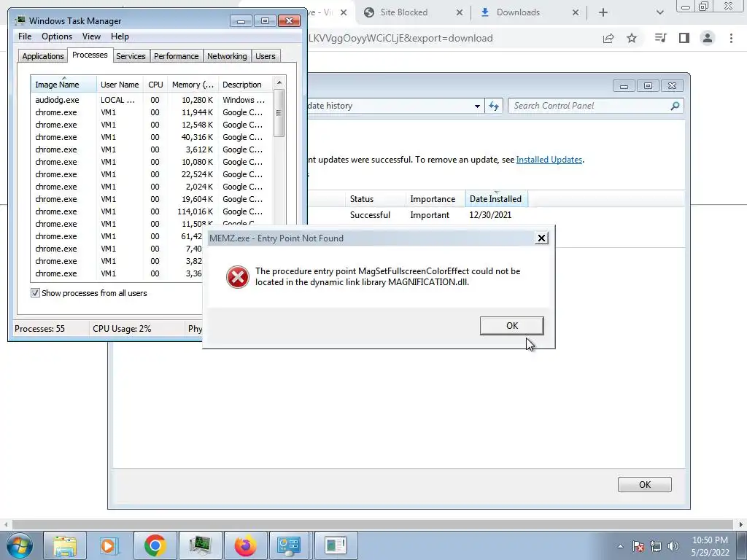Viewport: 747px width, 560px height.
Task: Select the Processes tab
Action: [90, 55]
